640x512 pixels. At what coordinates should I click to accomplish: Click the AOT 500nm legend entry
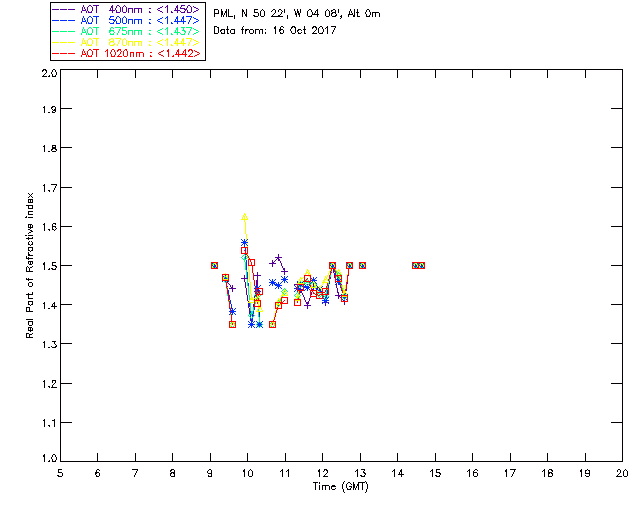click(127, 20)
